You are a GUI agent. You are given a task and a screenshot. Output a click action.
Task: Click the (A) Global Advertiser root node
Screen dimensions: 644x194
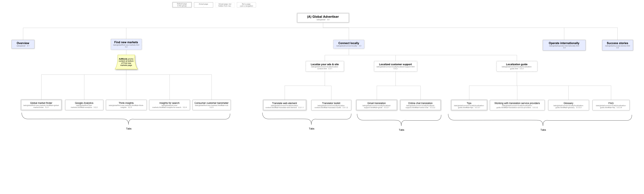click(x=323, y=18)
